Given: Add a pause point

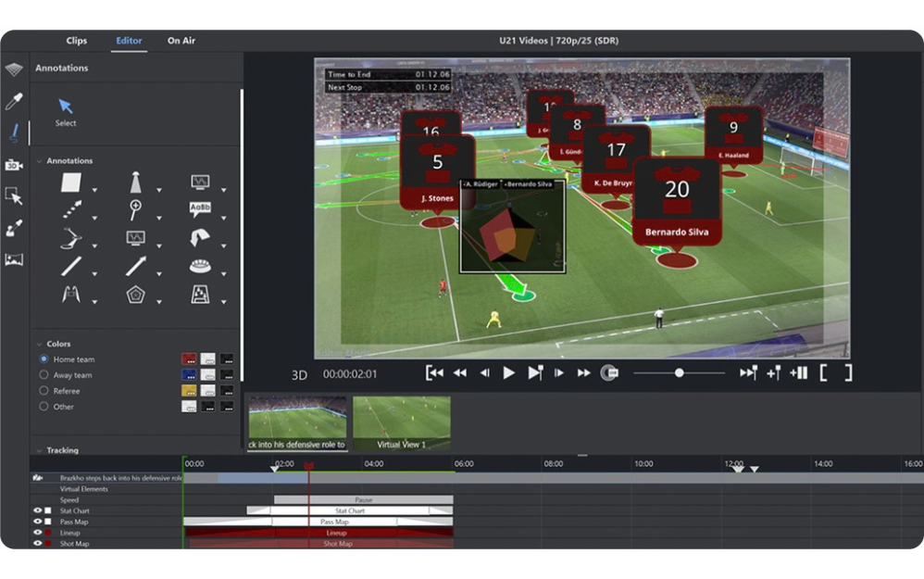Looking at the screenshot, I should [x=799, y=372].
